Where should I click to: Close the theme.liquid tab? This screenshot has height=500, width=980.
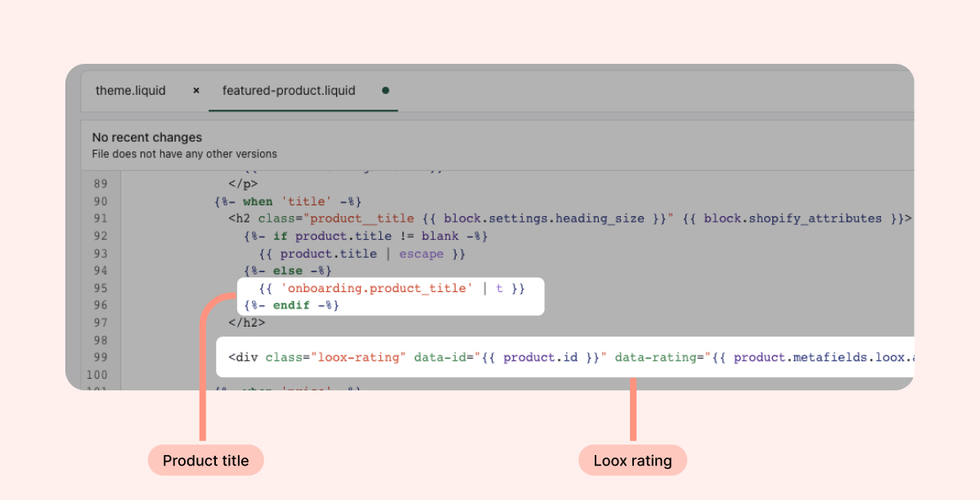point(196,91)
